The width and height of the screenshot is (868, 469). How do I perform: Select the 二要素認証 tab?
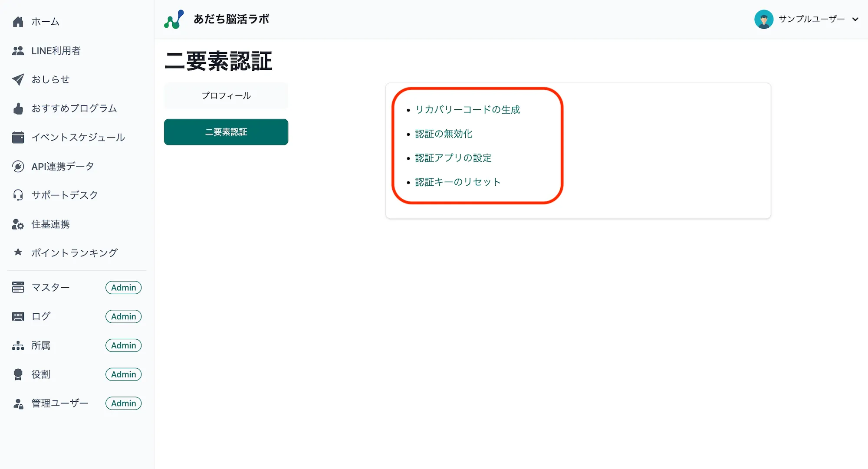pyautogui.click(x=226, y=132)
